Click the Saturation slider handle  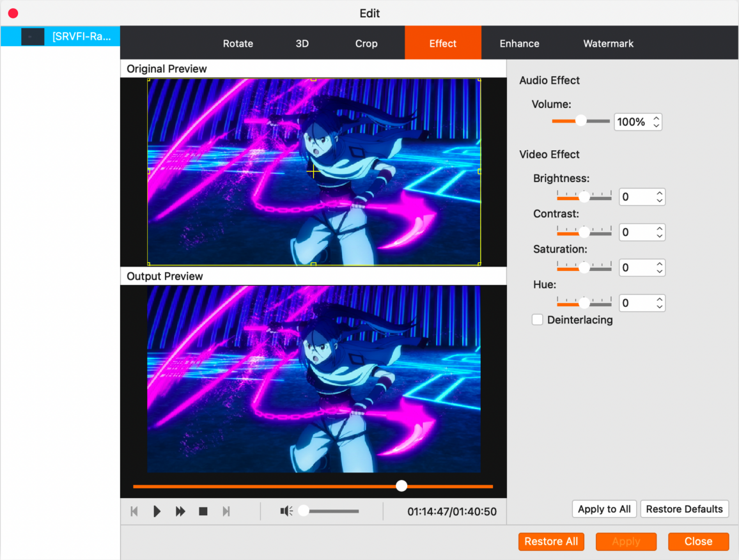(x=584, y=267)
